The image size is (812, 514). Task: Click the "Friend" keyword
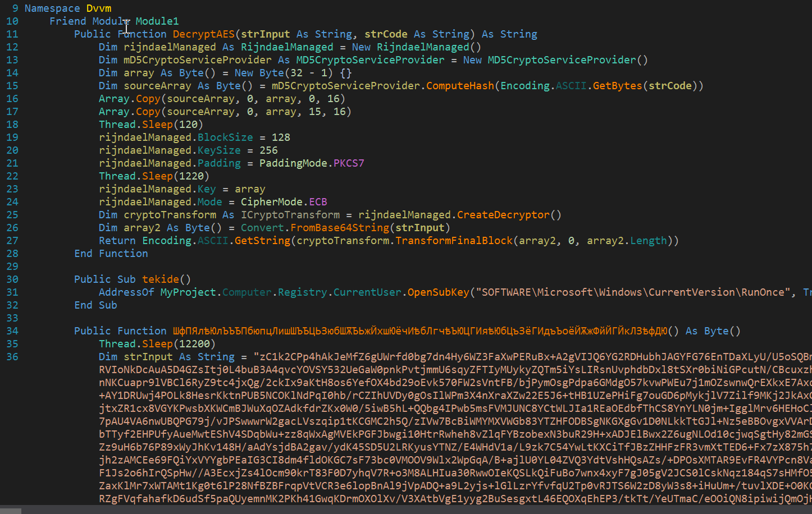point(68,21)
